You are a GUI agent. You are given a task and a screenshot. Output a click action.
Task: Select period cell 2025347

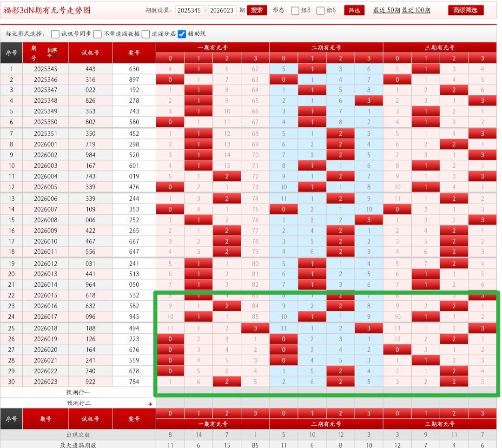click(46, 90)
